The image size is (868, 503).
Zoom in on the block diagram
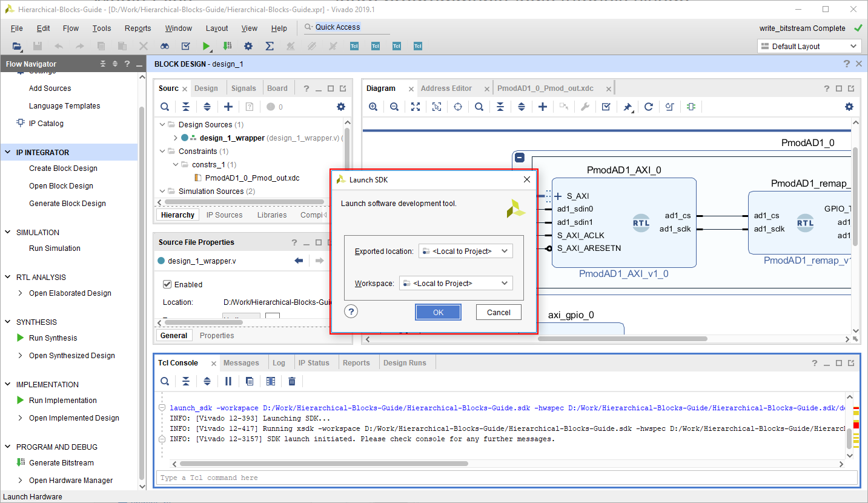point(373,107)
